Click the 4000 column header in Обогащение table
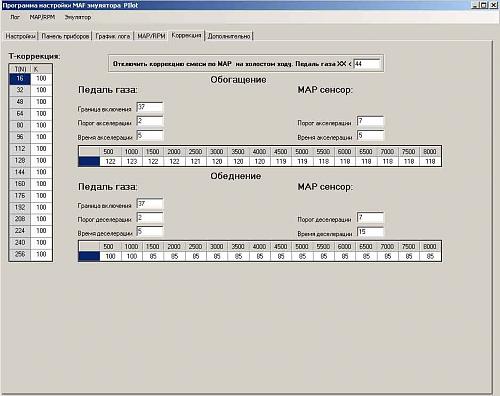500x396 pixels. 260,152
